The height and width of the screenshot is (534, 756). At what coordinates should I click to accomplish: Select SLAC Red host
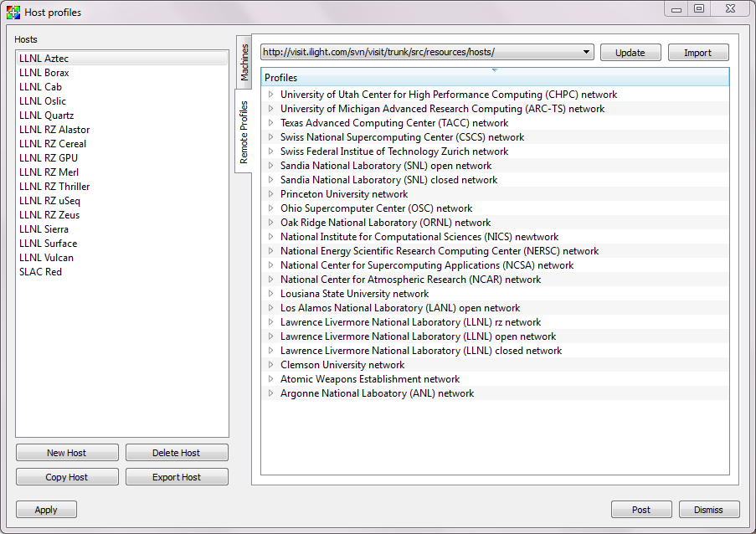point(122,272)
